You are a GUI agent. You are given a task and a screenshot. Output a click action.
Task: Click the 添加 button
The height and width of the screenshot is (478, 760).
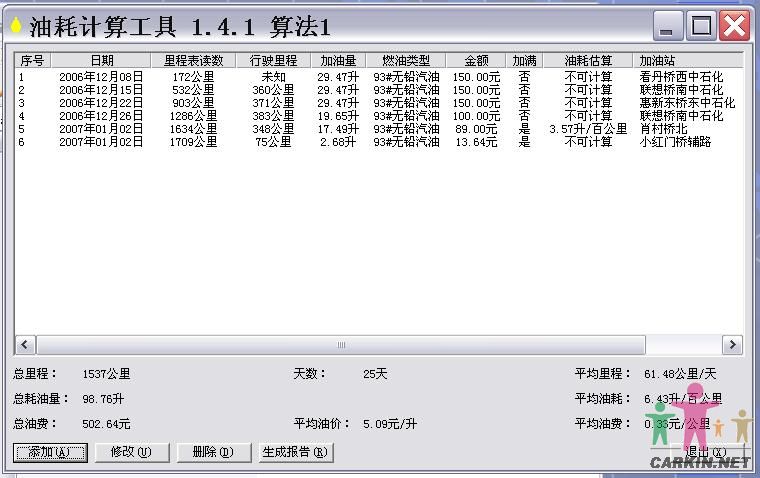click(x=49, y=452)
